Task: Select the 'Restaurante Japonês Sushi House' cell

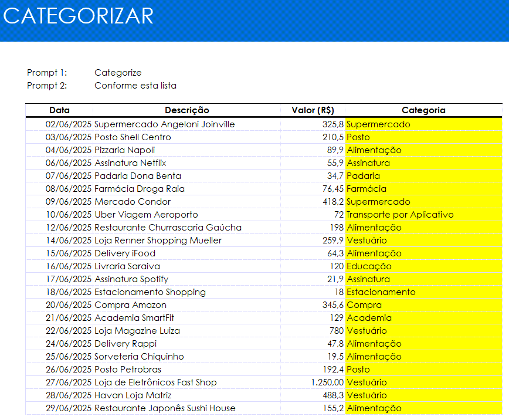Action: click(x=165, y=408)
